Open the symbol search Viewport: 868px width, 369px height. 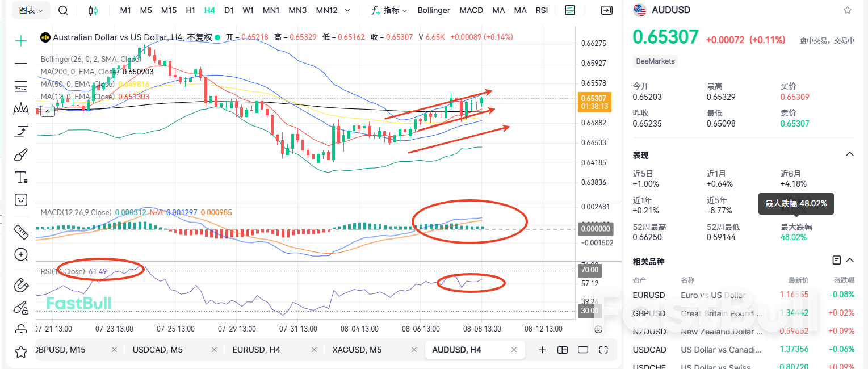click(x=62, y=10)
